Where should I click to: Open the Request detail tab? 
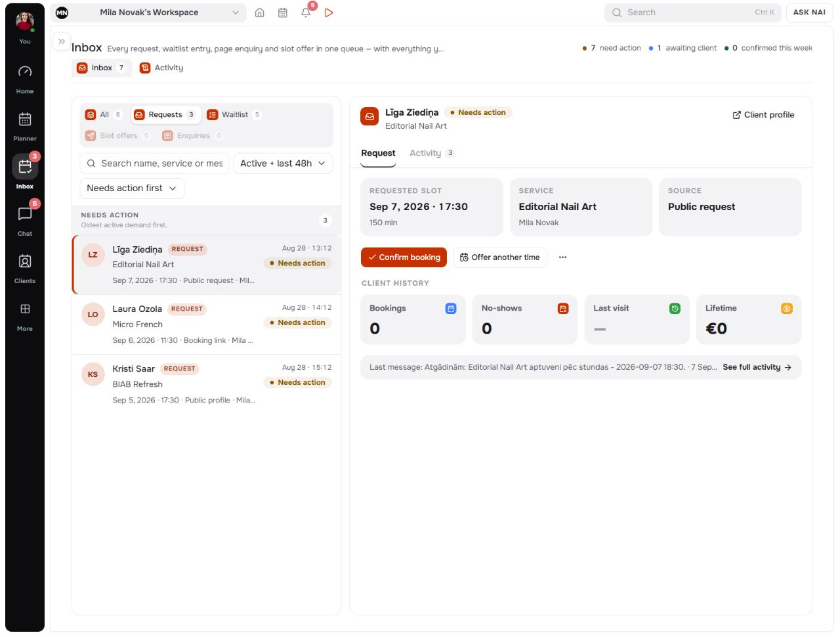click(x=378, y=154)
